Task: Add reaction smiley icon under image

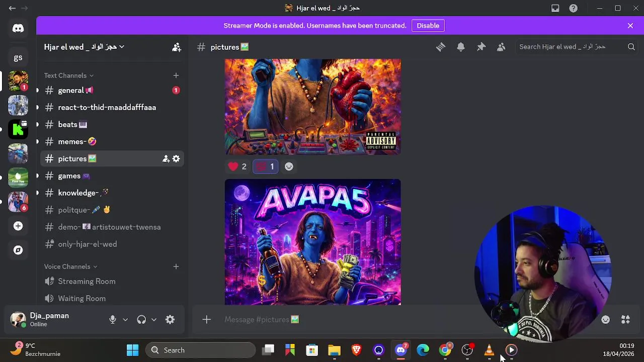Action: coord(289,166)
